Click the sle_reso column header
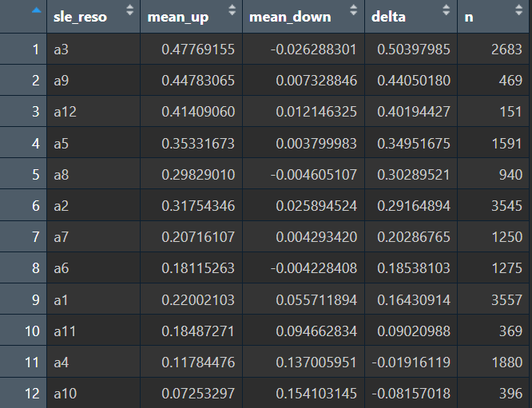Screen dimensions: 532x408 [93, 16]
